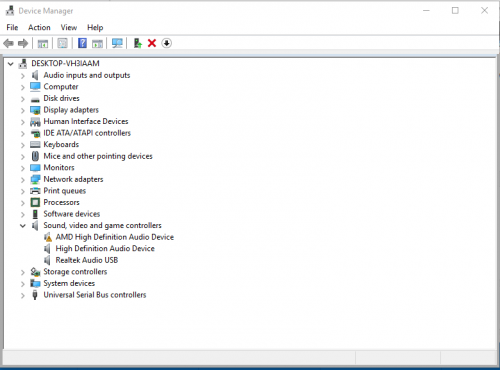Click the Human Interface Devices icon
Viewport: 500px width, 370px height.
point(35,122)
